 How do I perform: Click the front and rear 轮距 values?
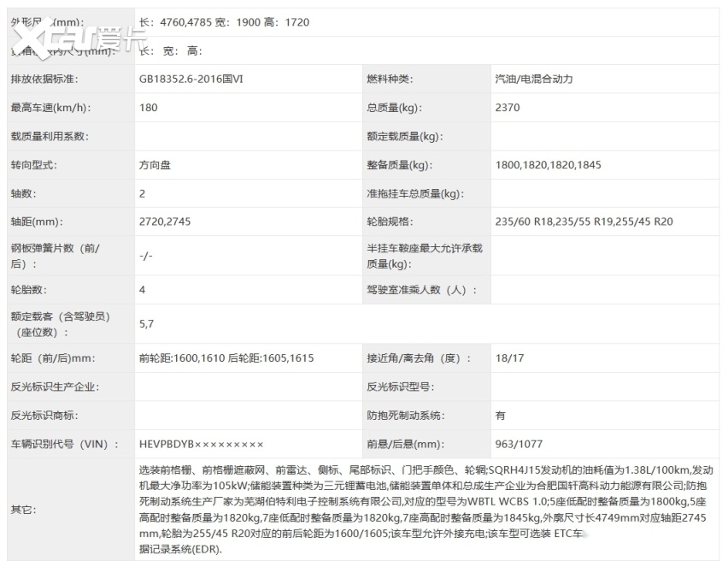pyautogui.click(x=226, y=358)
